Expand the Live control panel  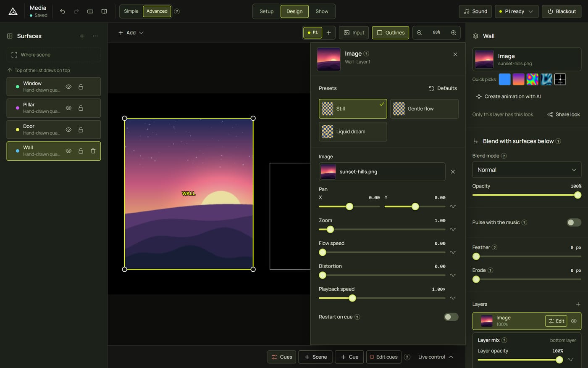coord(436,357)
